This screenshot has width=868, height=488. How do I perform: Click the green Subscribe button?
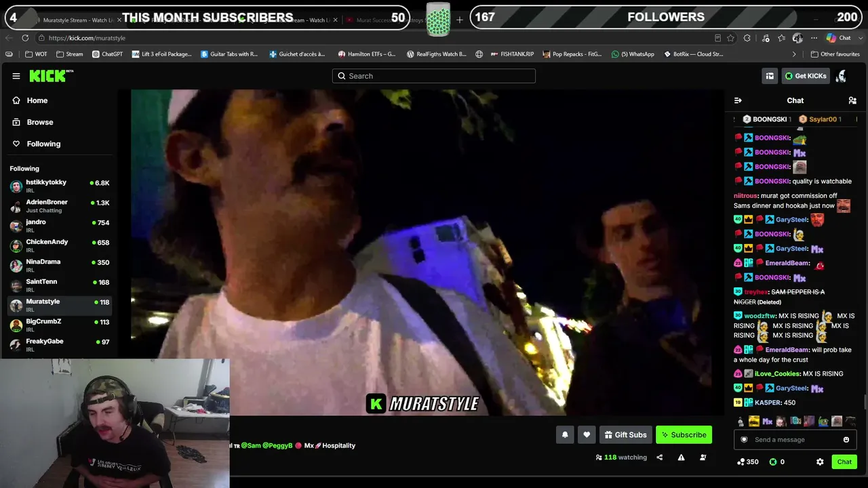click(684, 435)
